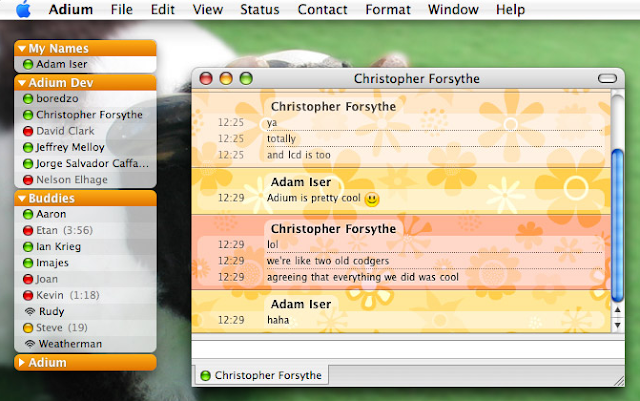Click the status icon on the chat tab
This screenshot has width=640, height=401.
[206, 376]
